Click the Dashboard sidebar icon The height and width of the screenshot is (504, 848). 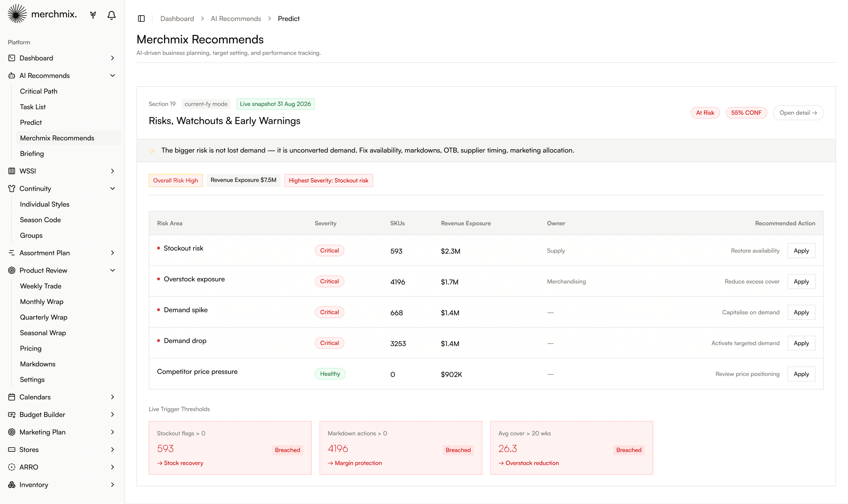pyautogui.click(x=12, y=58)
